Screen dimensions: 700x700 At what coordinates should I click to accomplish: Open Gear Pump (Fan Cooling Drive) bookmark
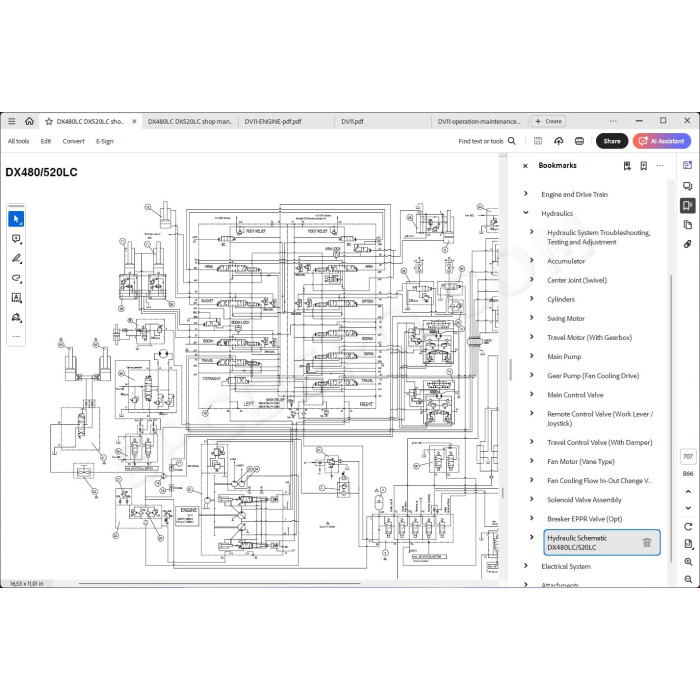tap(593, 376)
